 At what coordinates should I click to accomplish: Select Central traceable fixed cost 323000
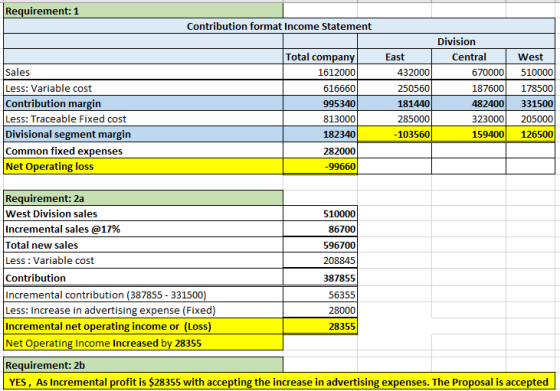point(469,119)
